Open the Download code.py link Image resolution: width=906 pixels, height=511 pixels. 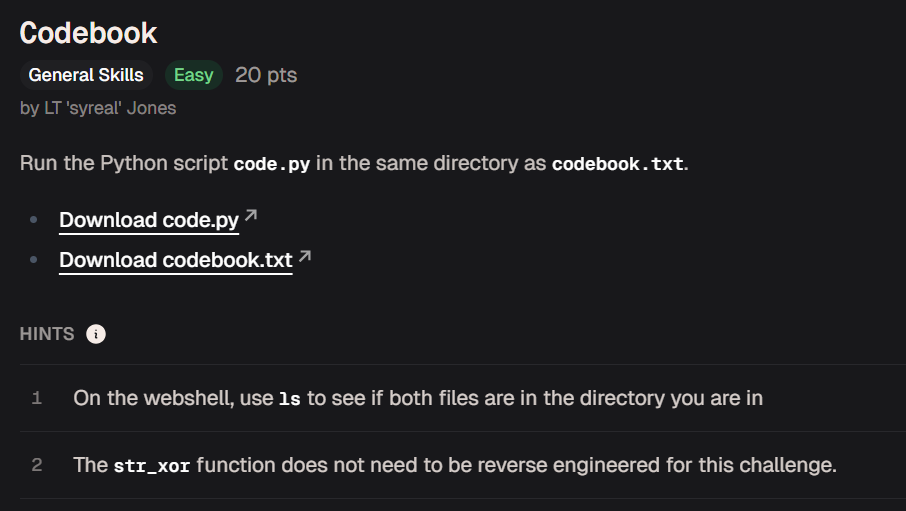tap(148, 220)
